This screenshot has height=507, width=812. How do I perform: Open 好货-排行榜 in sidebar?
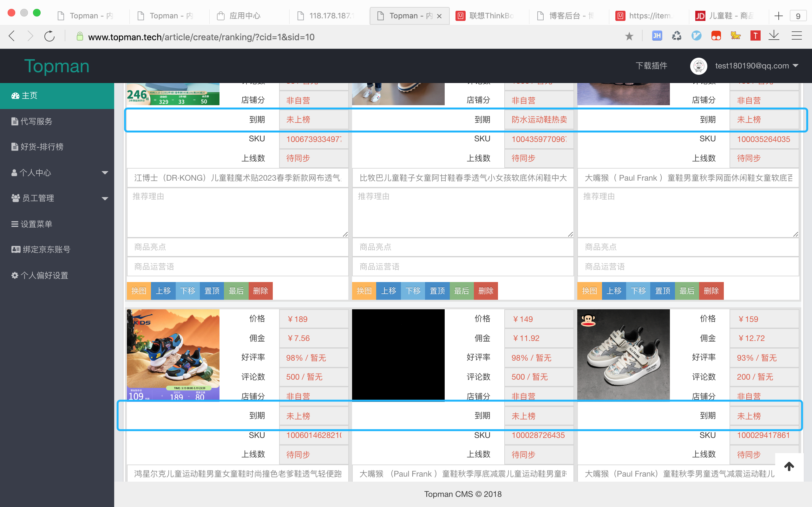tap(42, 147)
